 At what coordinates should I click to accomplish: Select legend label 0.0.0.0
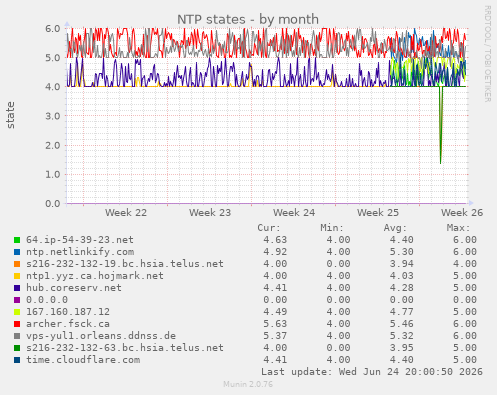click(x=47, y=300)
